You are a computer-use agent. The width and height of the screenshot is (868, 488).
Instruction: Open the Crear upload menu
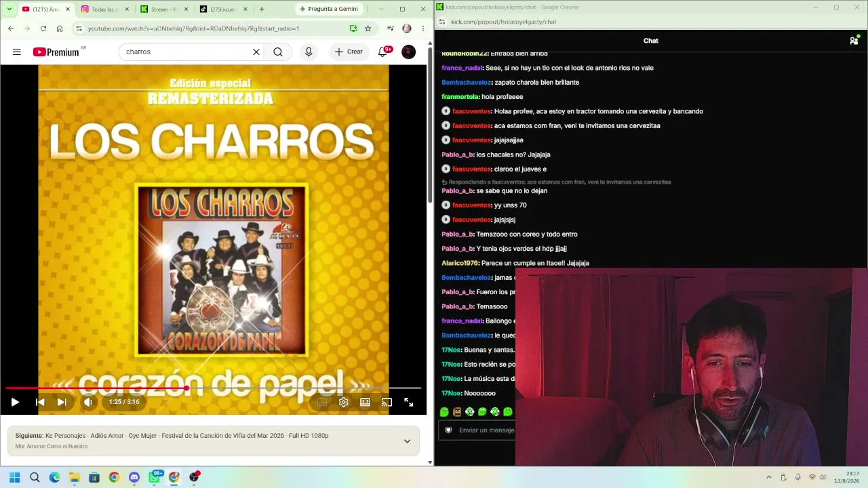tap(349, 52)
